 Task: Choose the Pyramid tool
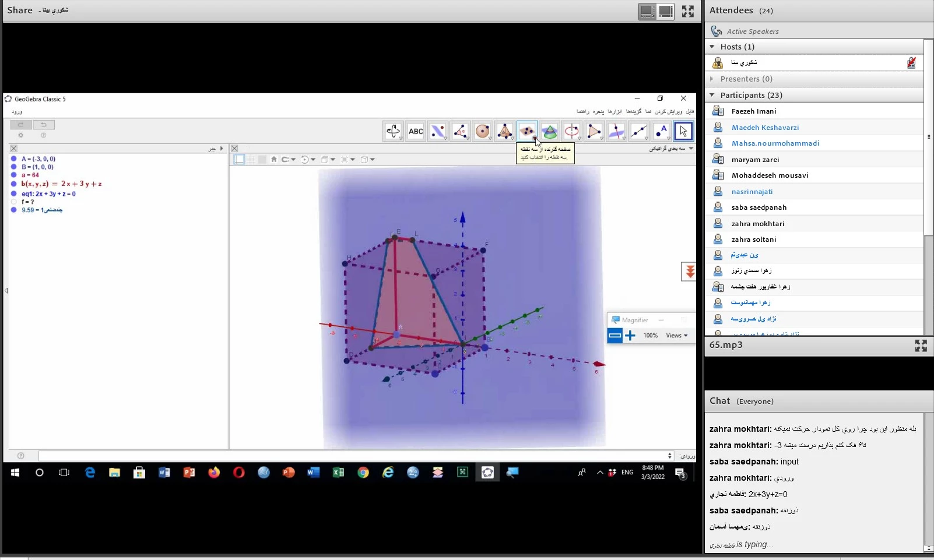coord(505,131)
